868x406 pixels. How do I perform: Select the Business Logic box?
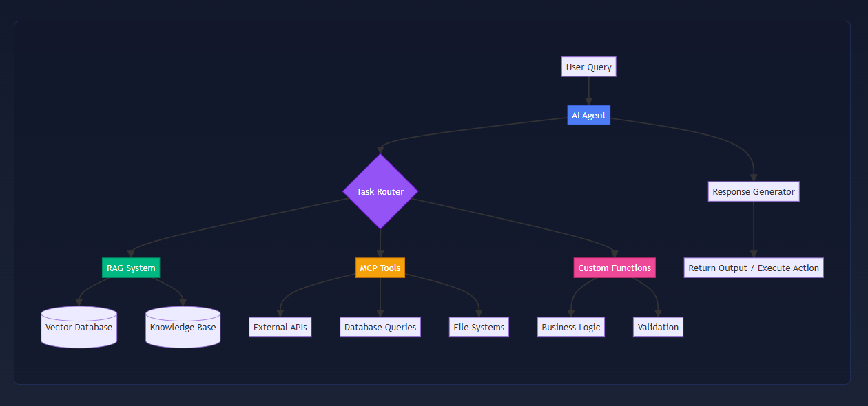pyautogui.click(x=570, y=327)
